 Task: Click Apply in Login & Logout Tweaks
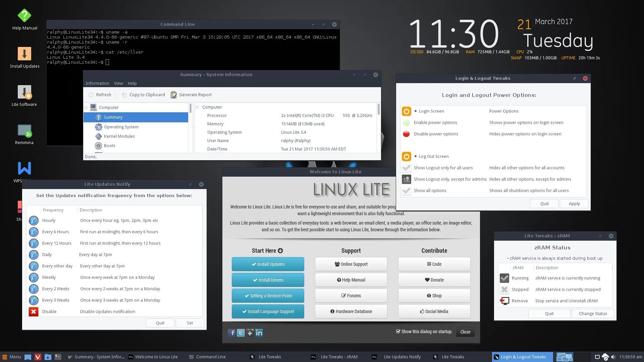(574, 204)
